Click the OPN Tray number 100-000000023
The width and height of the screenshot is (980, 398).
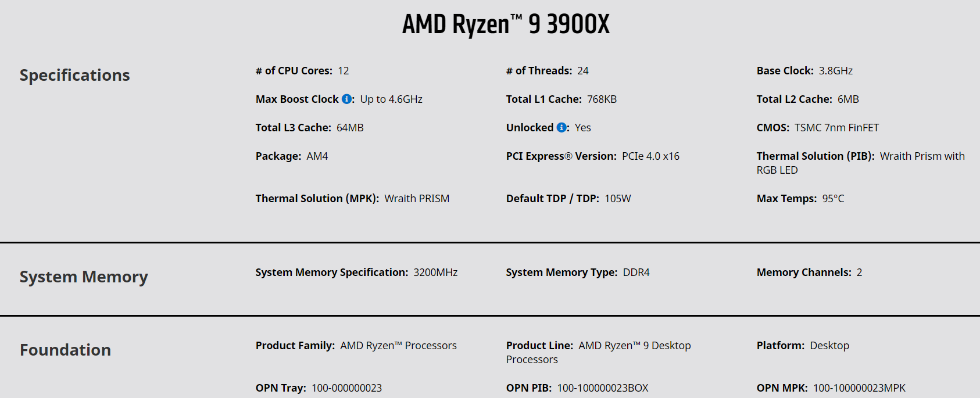[346, 388]
